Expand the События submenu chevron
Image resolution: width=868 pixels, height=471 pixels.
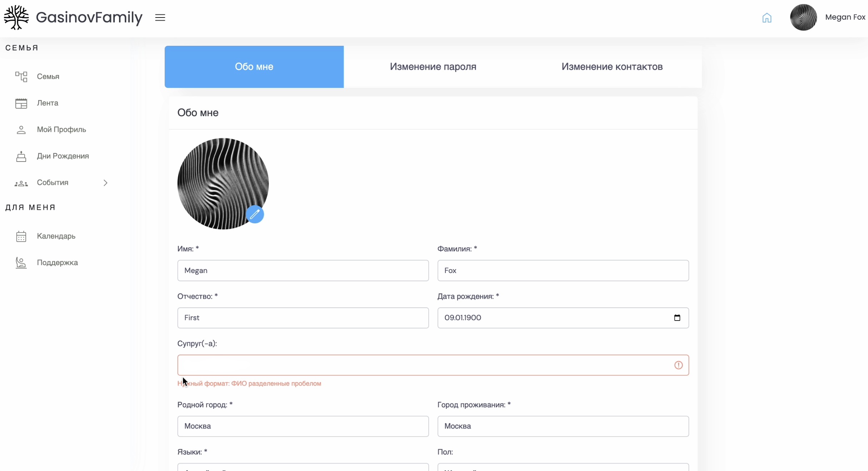click(x=105, y=183)
